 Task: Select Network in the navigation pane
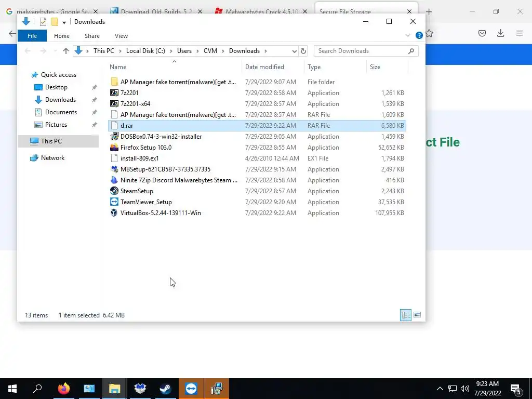[x=52, y=158]
